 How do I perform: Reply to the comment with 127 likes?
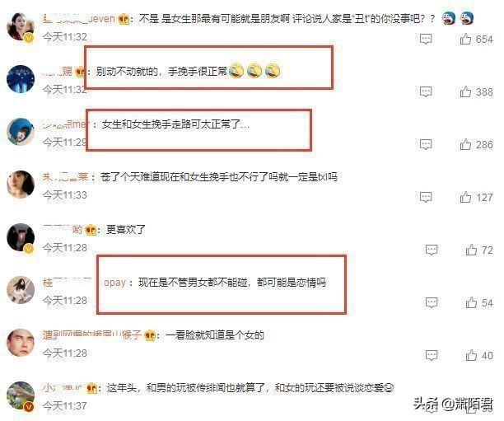(426, 197)
